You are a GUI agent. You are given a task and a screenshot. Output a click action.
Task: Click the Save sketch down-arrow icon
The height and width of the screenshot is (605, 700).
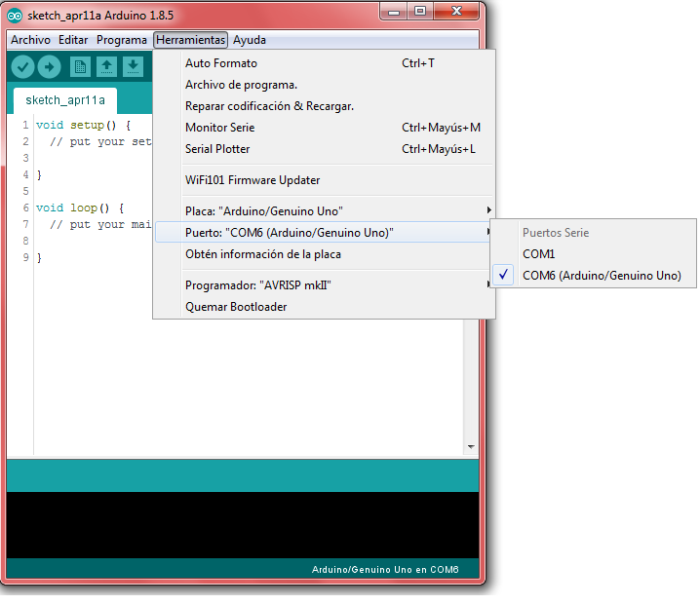pyautogui.click(x=133, y=66)
